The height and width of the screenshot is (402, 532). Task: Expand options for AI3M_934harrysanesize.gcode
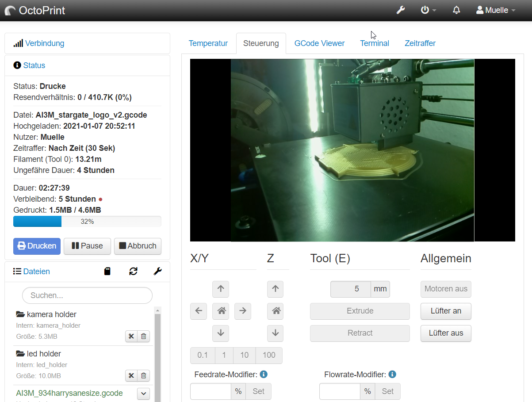click(144, 393)
